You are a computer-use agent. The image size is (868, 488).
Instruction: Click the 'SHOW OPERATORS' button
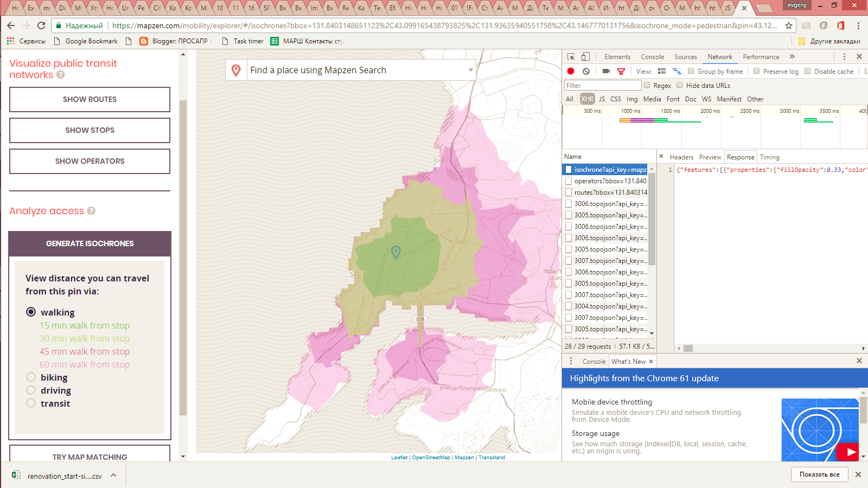[90, 161]
